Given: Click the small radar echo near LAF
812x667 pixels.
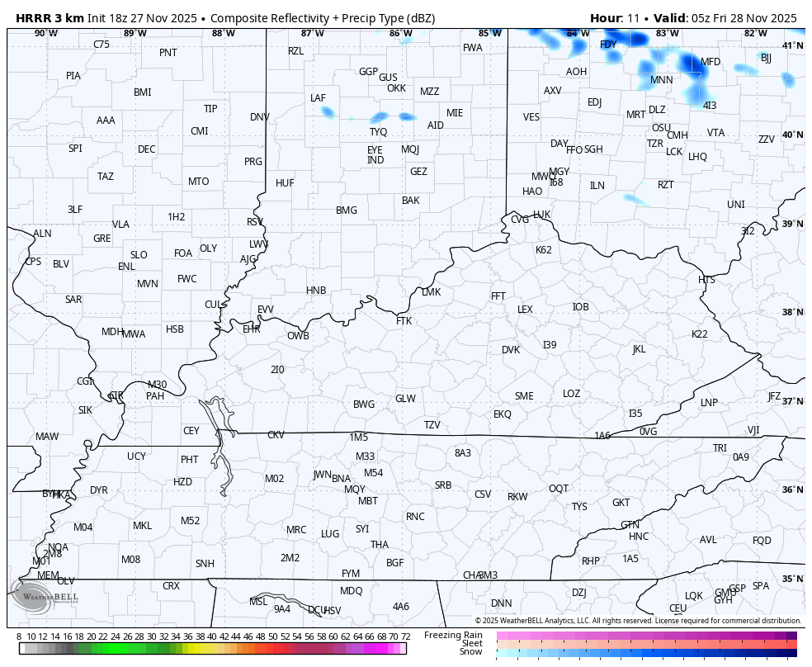Looking at the screenshot, I should 327,111.
